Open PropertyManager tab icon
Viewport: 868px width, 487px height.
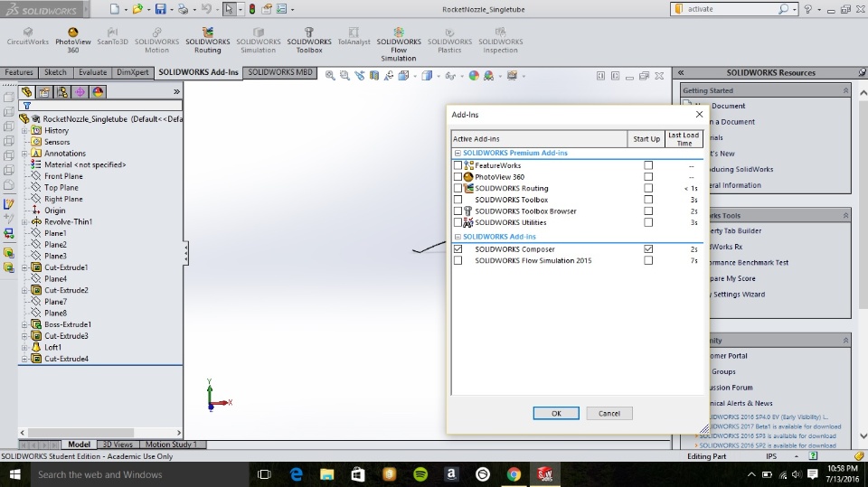pos(44,92)
